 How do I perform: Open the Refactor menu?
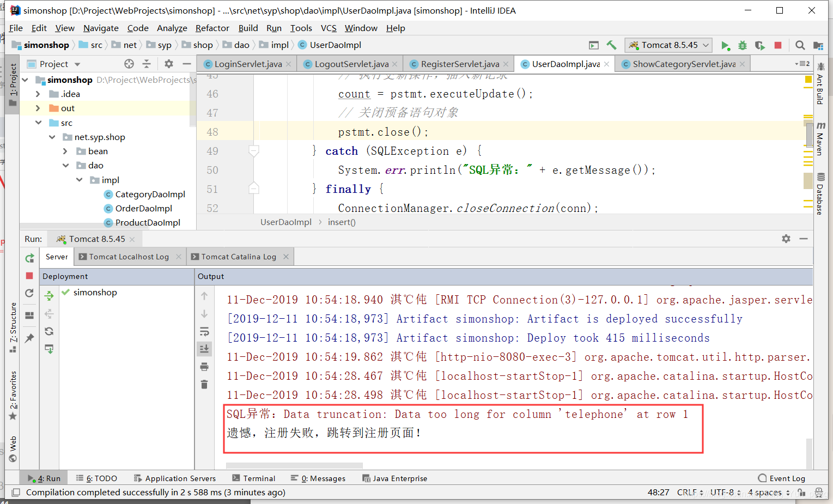click(x=212, y=28)
